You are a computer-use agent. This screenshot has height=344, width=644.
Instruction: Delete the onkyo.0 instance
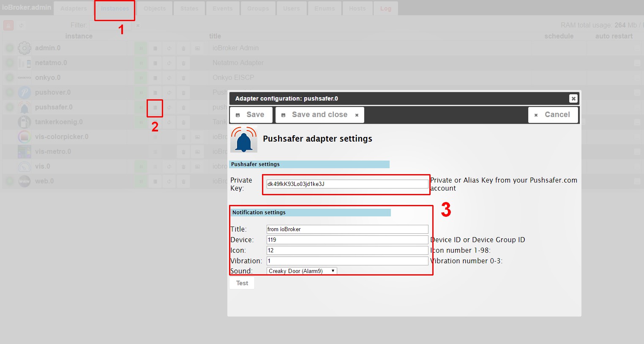click(183, 78)
